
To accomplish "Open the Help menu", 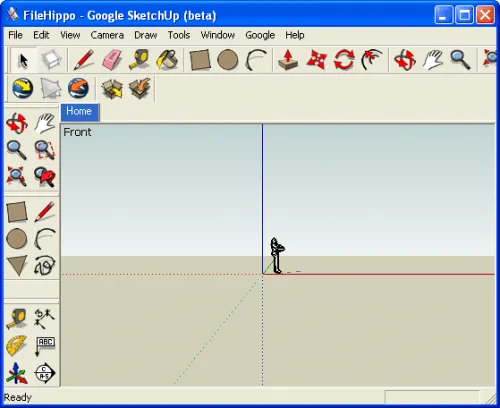I will click(295, 35).
